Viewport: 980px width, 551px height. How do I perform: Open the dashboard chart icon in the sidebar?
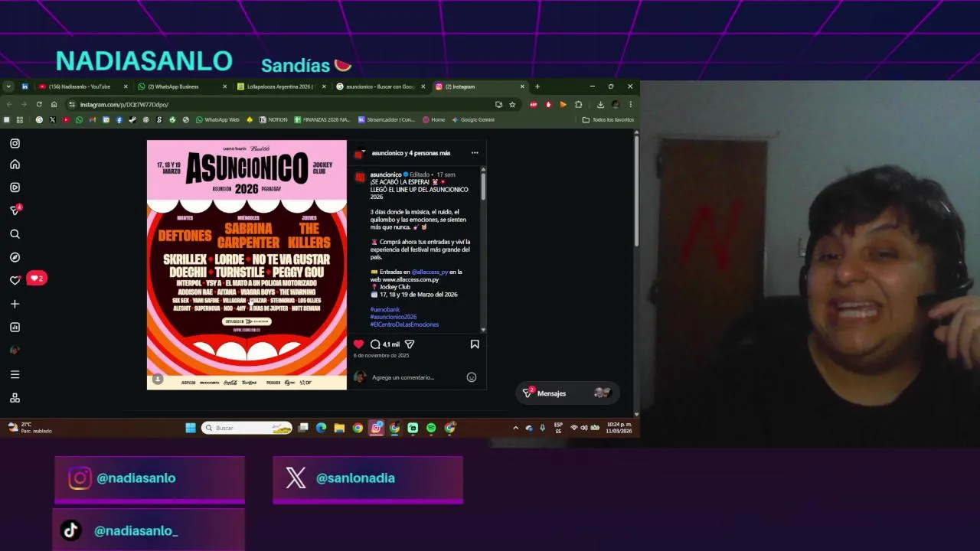[15, 328]
